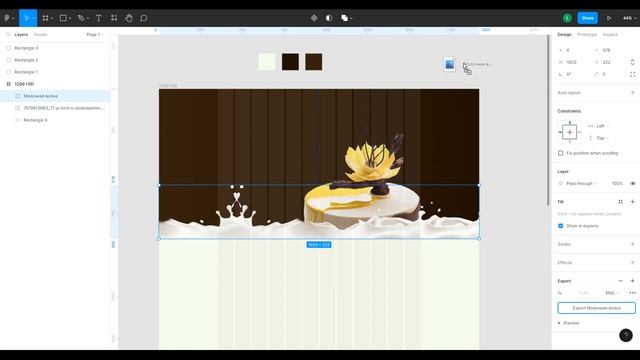
Task: Add an effect with plus icon
Action: tap(632, 262)
